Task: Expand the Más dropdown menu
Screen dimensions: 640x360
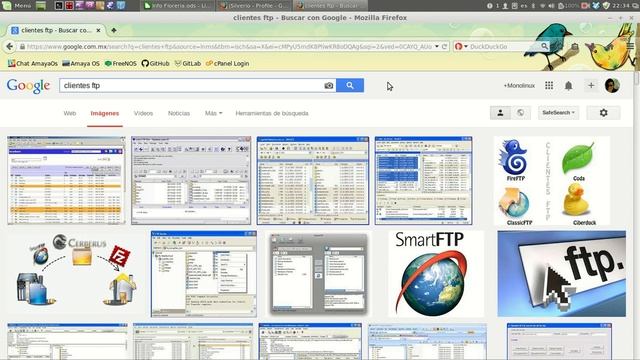Action: click(213, 113)
